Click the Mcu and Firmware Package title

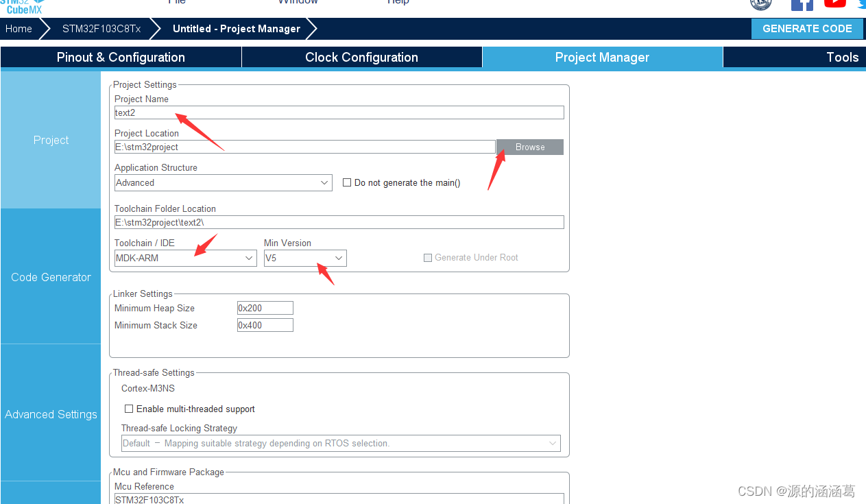tap(169, 472)
